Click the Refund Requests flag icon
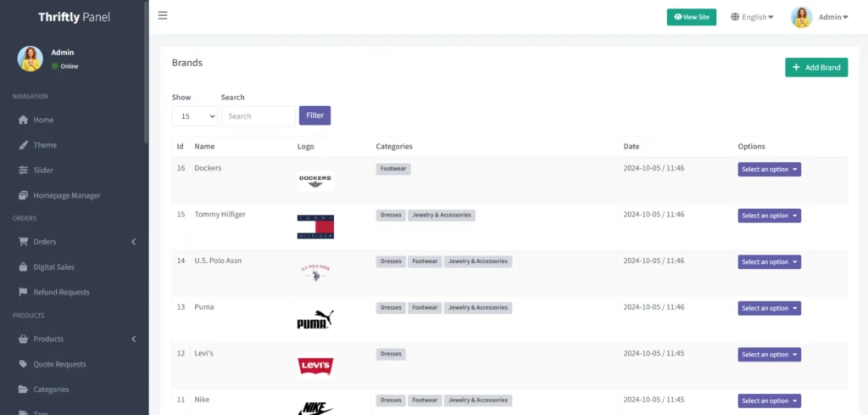The height and width of the screenshot is (415, 868). (24, 292)
